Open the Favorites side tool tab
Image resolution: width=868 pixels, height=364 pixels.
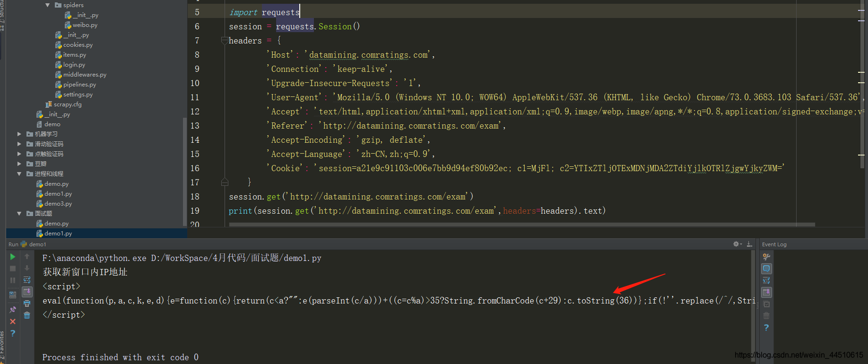2,347
